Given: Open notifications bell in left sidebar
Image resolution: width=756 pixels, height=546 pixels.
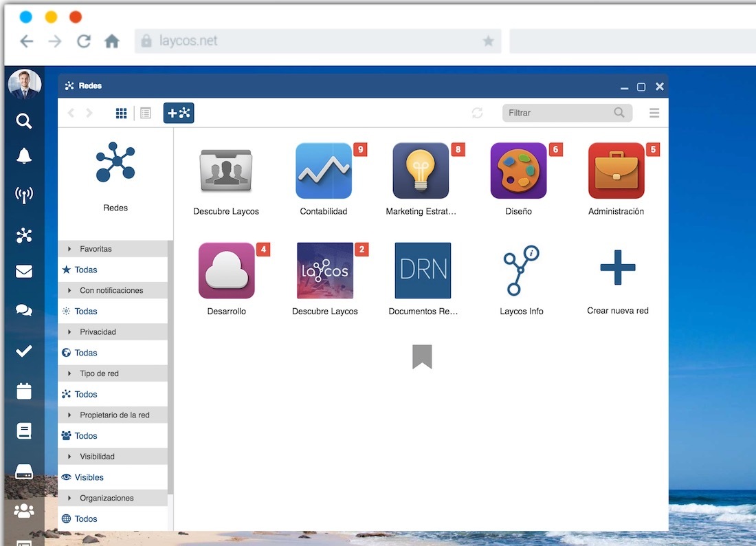Looking at the screenshot, I should coord(24,156).
